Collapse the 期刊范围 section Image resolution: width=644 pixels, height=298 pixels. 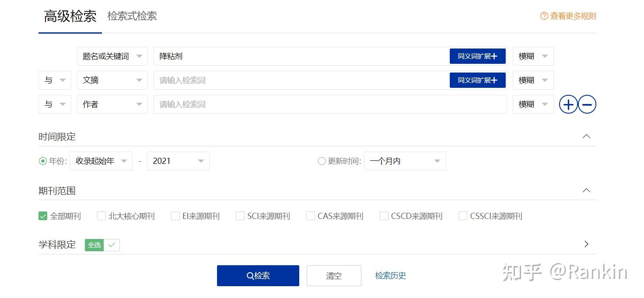point(587,191)
